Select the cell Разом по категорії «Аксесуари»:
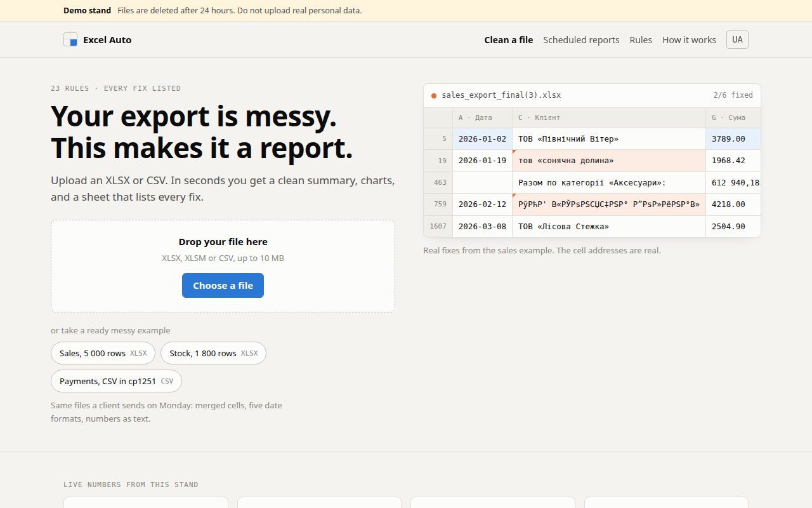The width and height of the screenshot is (812, 508). pos(609,183)
